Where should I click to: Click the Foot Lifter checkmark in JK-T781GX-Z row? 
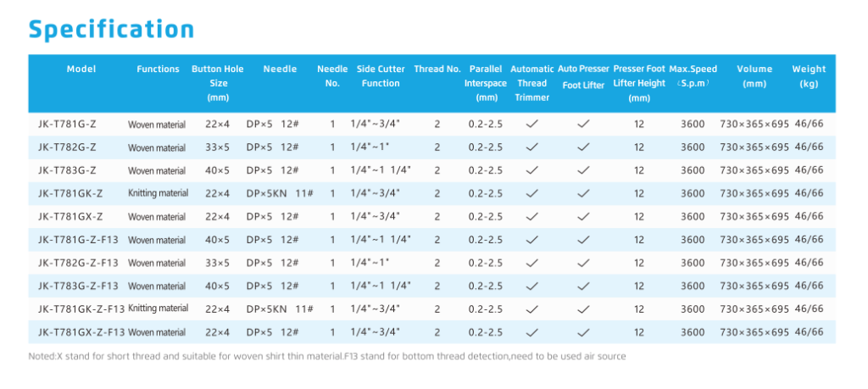583,216
